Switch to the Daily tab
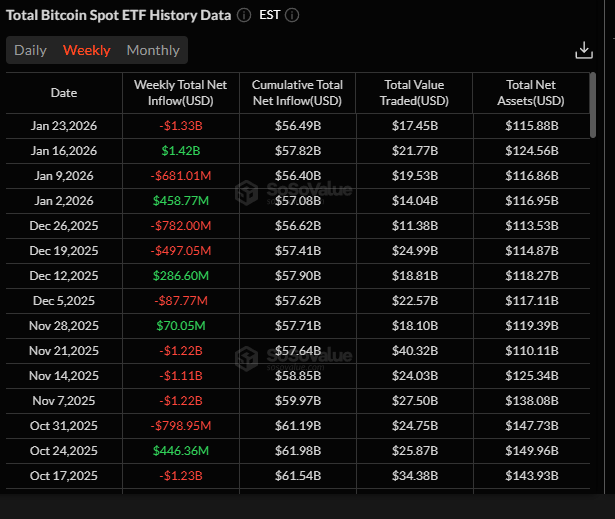Viewport: 615px width, 519px height. (x=30, y=50)
